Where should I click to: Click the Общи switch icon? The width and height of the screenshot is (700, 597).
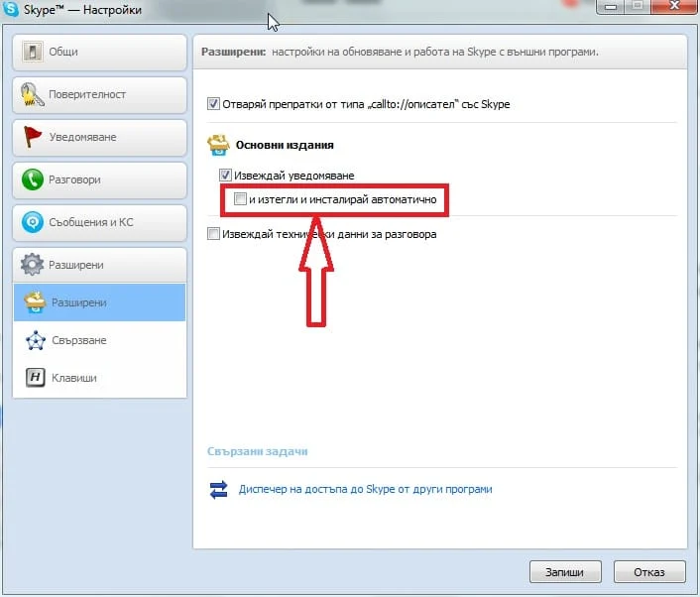pos(32,52)
